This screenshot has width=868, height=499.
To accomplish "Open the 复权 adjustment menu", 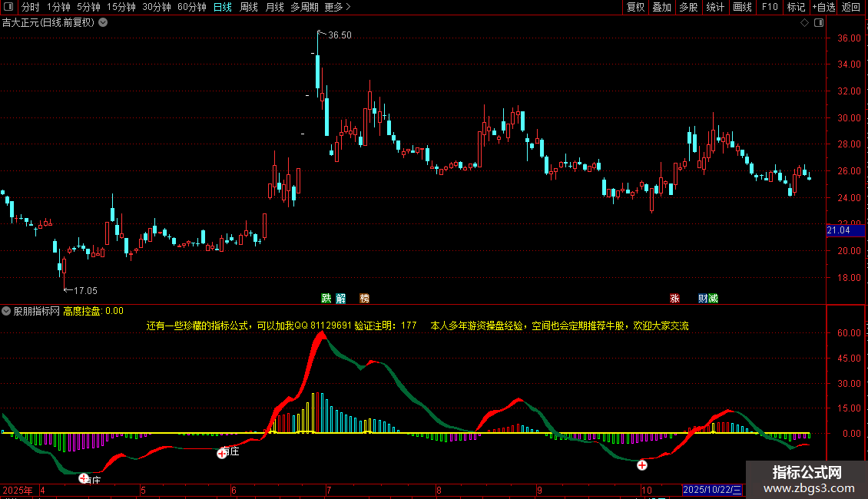I will (635, 7).
